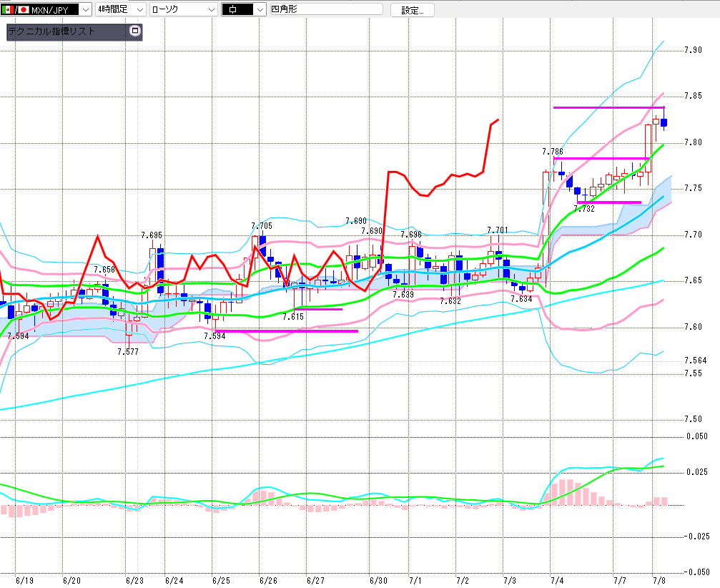Click the 7.705 peak price label
This screenshot has width=720, height=588.
(x=262, y=225)
